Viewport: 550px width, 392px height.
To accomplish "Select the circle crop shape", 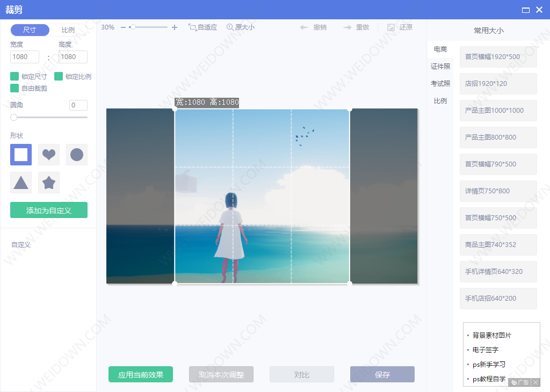I will tap(77, 155).
